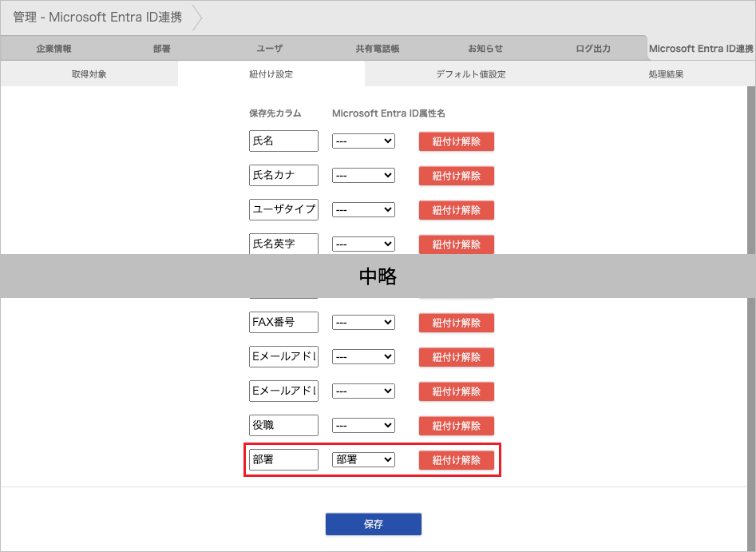Unlink the 部署 mapping in the bottom row
Viewport: 756px width, 552px height.
pos(456,460)
